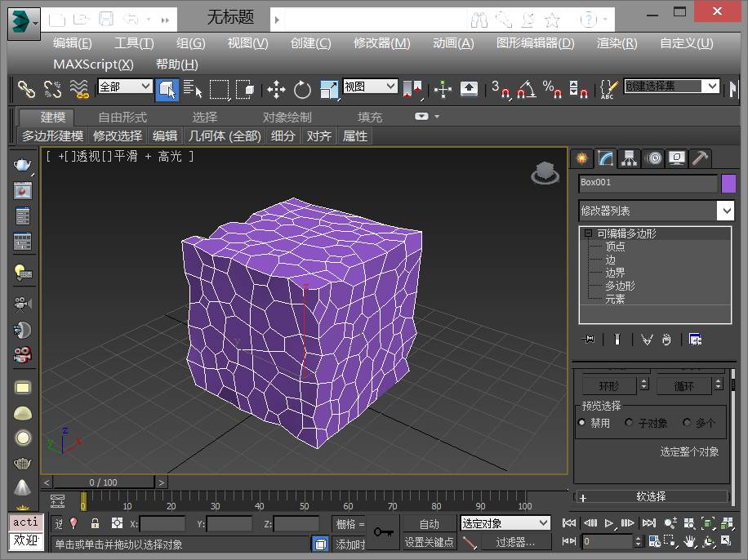Switch to the Hierarchy panel tab

pos(630,158)
